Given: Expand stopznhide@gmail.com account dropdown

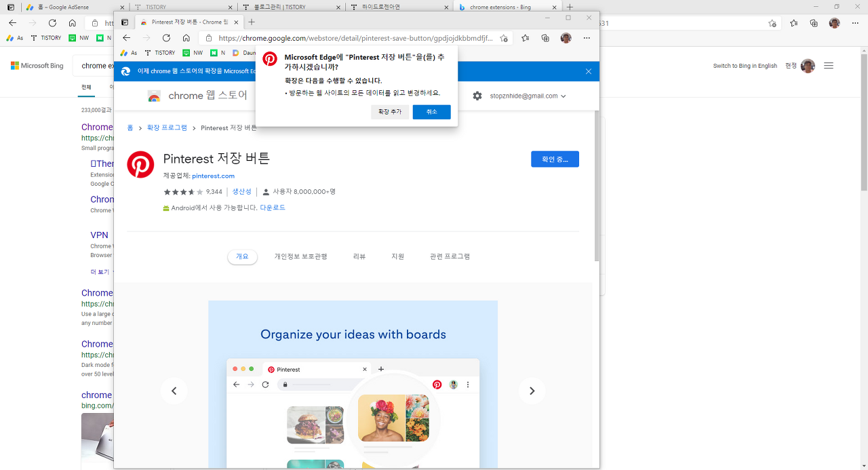Looking at the screenshot, I should [x=528, y=96].
